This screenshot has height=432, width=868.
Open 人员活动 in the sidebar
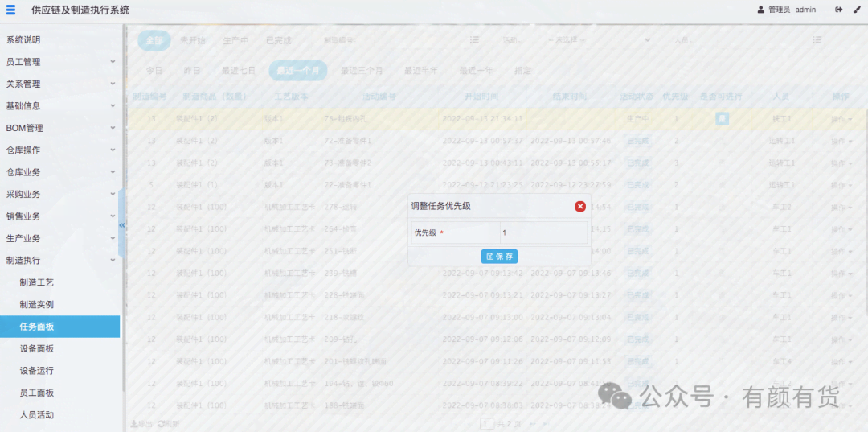pyautogui.click(x=37, y=415)
